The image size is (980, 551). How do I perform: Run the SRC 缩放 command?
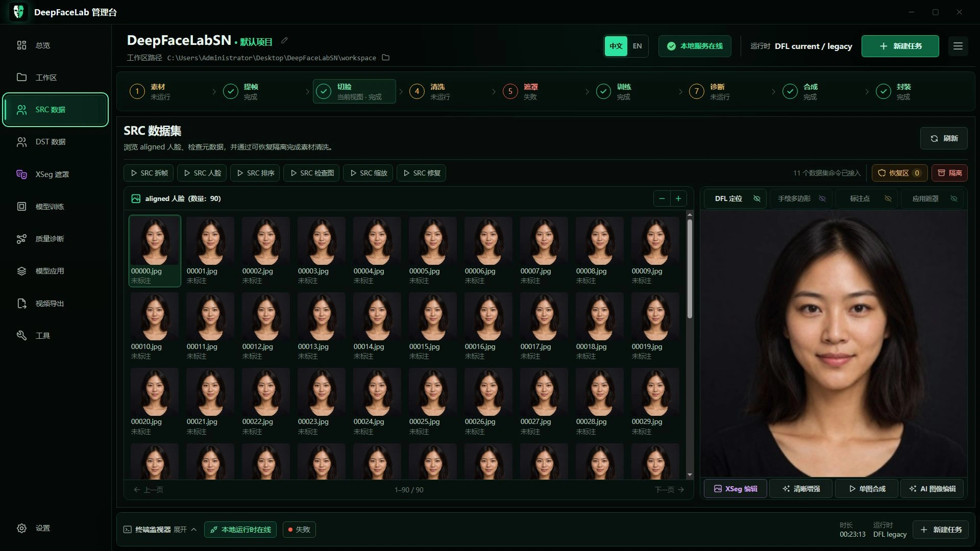tap(368, 173)
